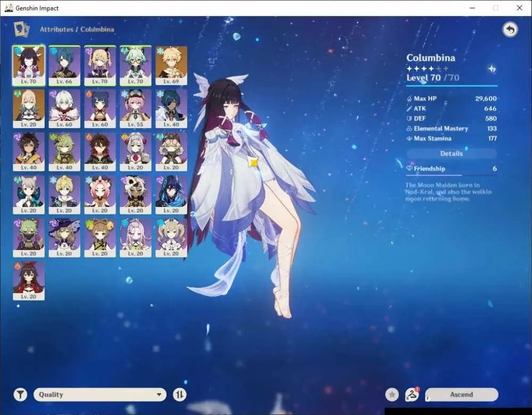The height and width of the screenshot is (415, 532).
Task: Select the Lv. 66 character portrait
Action: tap(64, 65)
